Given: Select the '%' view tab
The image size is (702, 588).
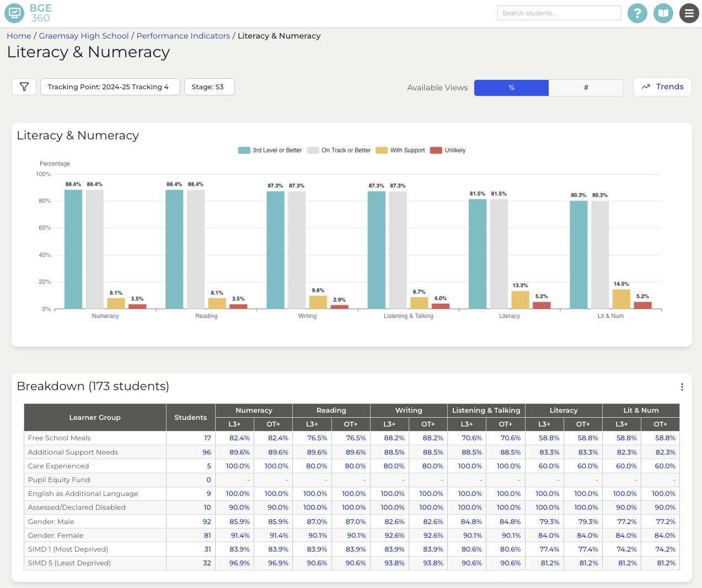Looking at the screenshot, I should click(x=511, y=88).
